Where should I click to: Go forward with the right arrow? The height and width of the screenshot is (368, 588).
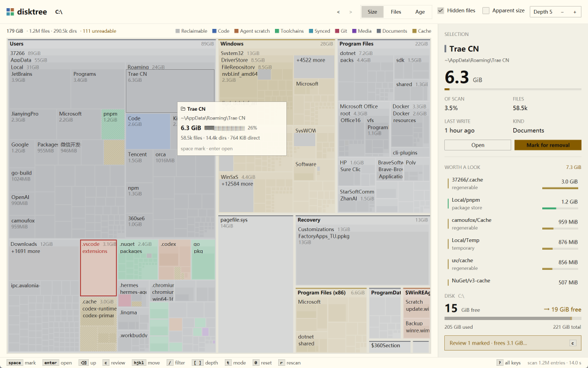point(351,11)
